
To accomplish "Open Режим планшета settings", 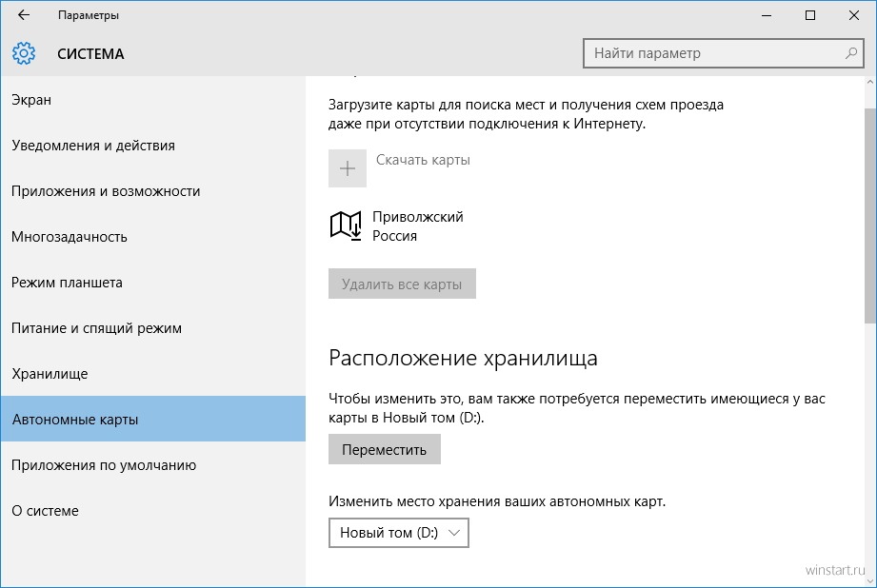I will click(x=152, y=283).
